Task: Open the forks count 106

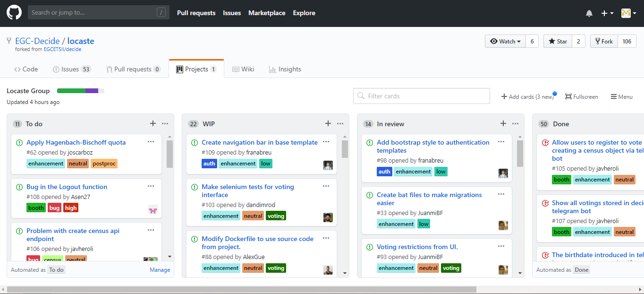Action: pyautogui.click(x=627, y=41)
